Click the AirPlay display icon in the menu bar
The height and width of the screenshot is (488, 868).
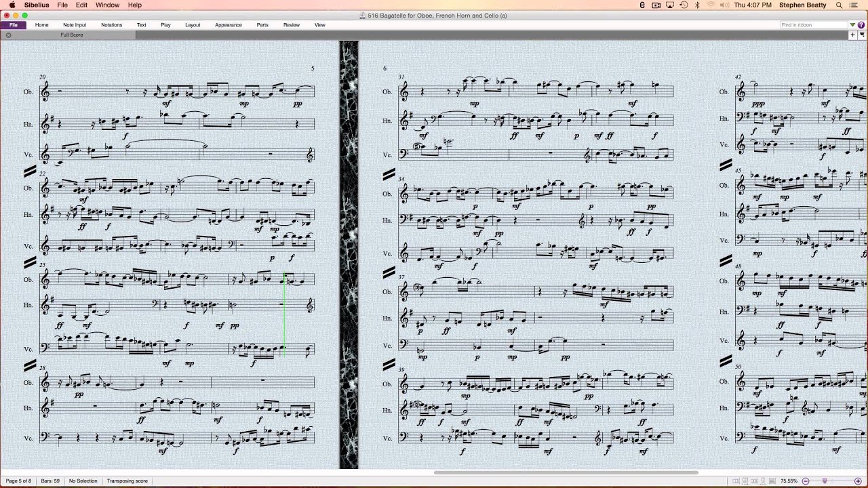click(670, 5)
